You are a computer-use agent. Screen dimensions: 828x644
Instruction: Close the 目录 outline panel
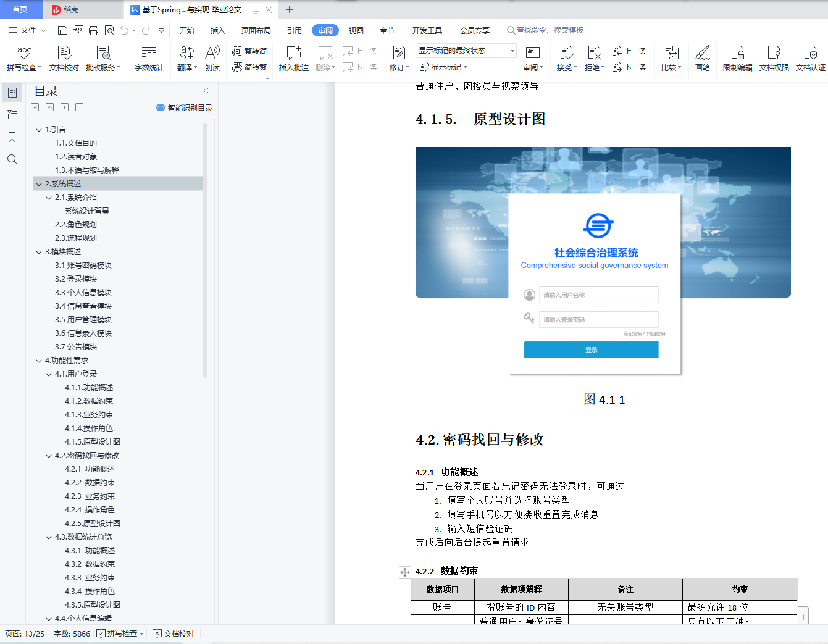[206, 91]
